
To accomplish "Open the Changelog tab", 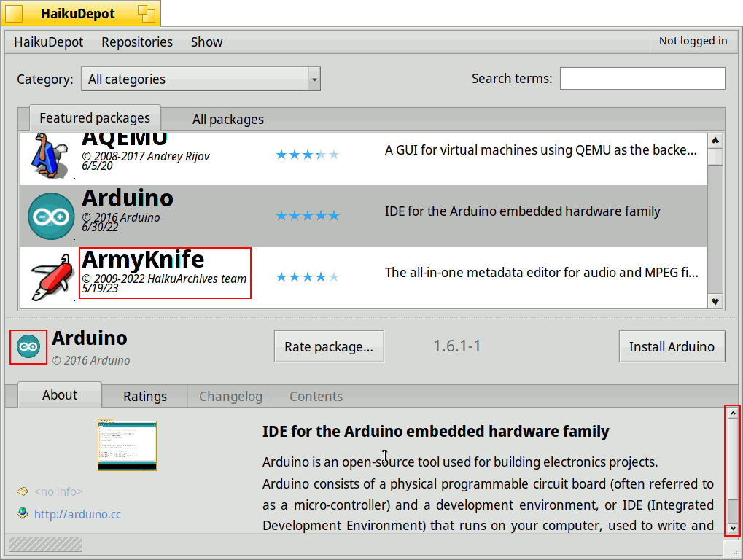I will 230,397.
